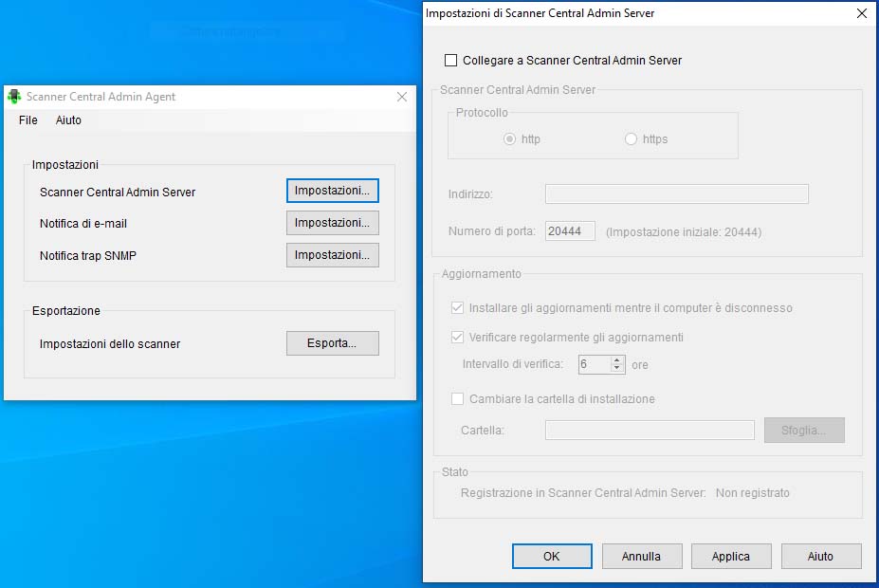The width and height of the screenshot is (879, 588).
Task: Click the Esporta button
Action: [332, 343]
